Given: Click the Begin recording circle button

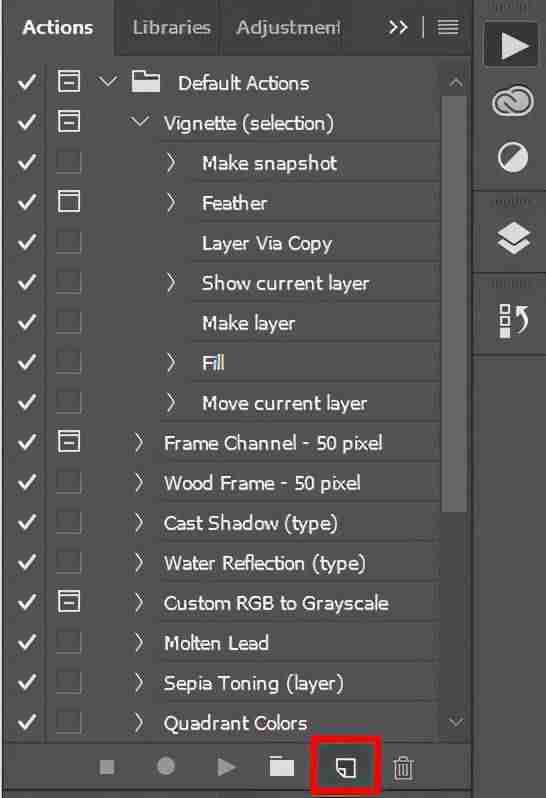Looking at the screenshot, I should click(166, 766).
